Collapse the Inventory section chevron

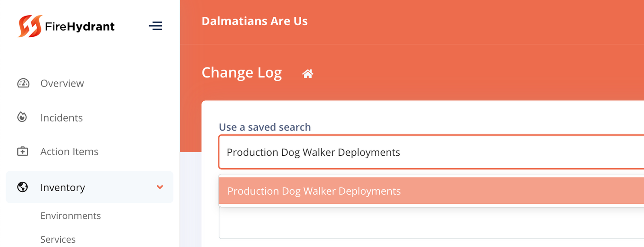point(160,187)
